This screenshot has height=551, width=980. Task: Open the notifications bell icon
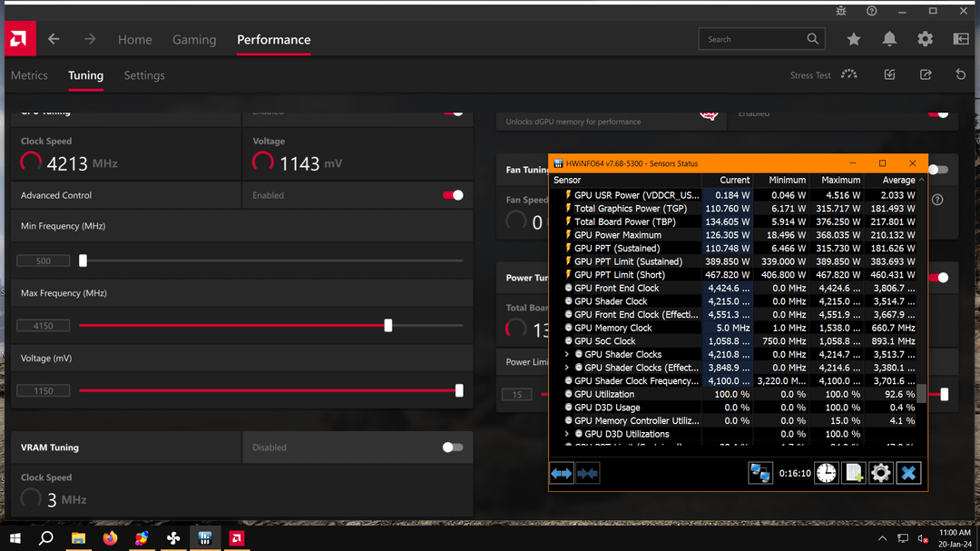(x=888, y=39)
